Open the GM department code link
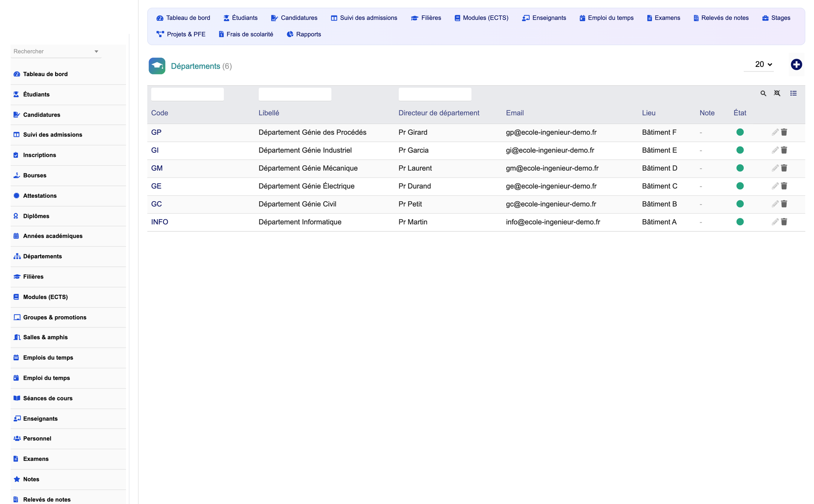Screen dimensions: 814x504 click(157, 168)
